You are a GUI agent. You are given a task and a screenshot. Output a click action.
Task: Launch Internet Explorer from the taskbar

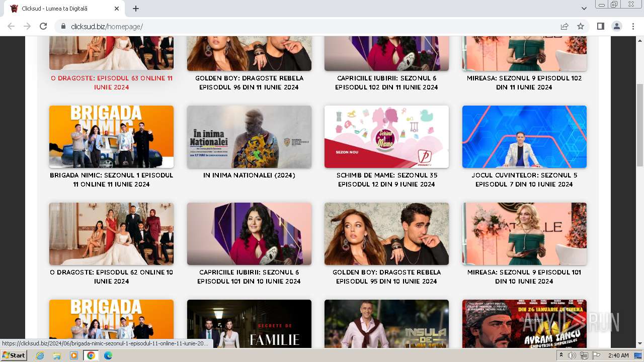pos(40,355)
